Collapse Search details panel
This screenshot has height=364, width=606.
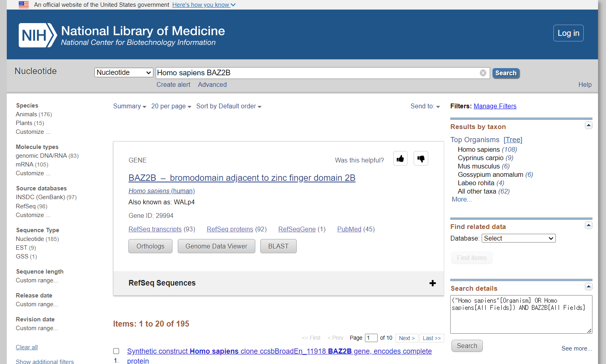click(588, 287)
